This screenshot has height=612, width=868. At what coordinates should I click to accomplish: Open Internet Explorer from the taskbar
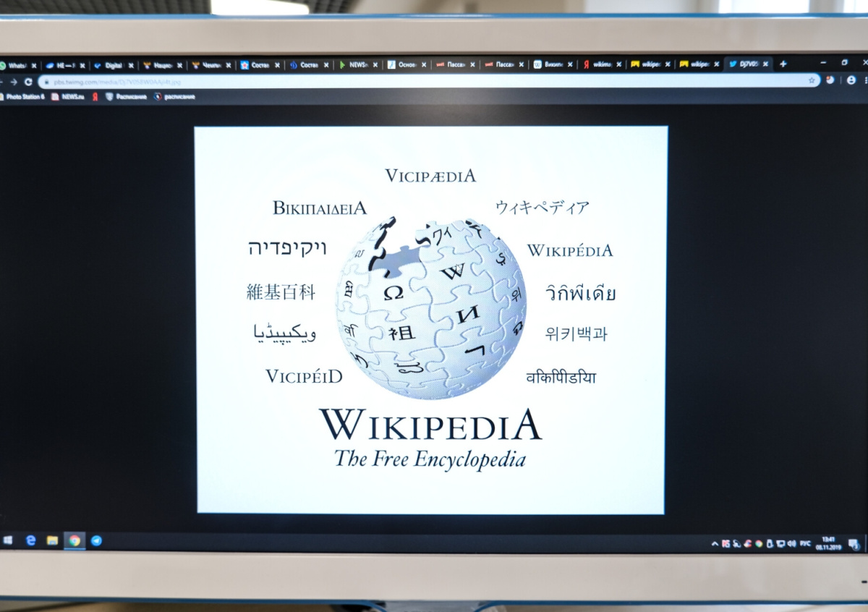[30, 540]
